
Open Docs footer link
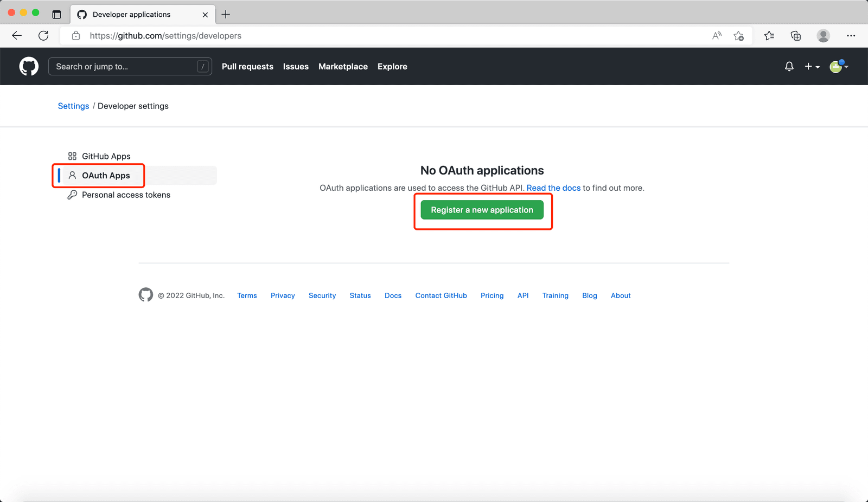point(393,295)
